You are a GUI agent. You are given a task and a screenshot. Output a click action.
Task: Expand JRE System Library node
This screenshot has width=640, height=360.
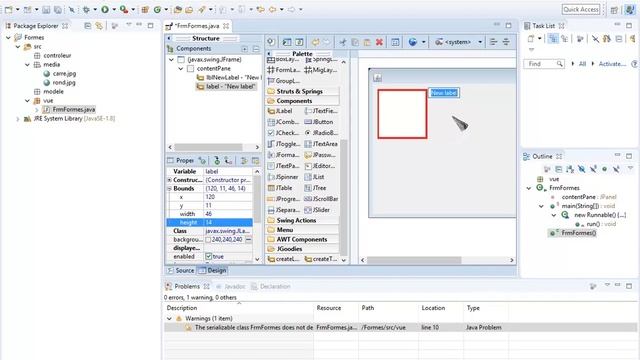click(x=18, y=119)
